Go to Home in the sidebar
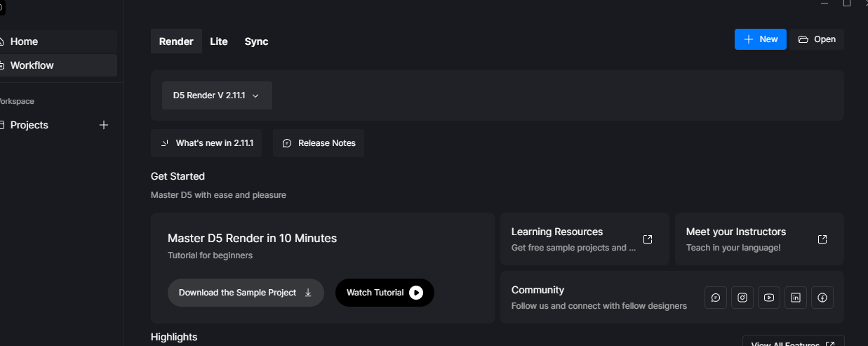 (x=58, y=41)
